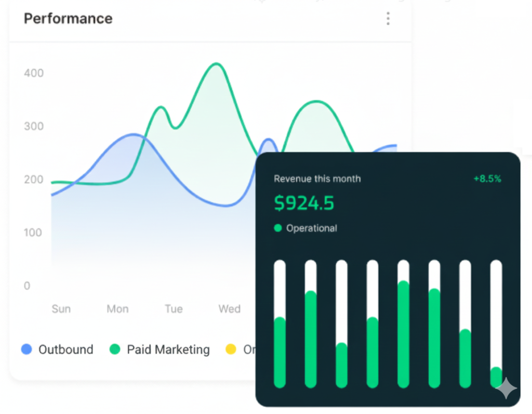Click the green line's highest peak
This screenshot has width=532, height=414.
pos(216,64)
